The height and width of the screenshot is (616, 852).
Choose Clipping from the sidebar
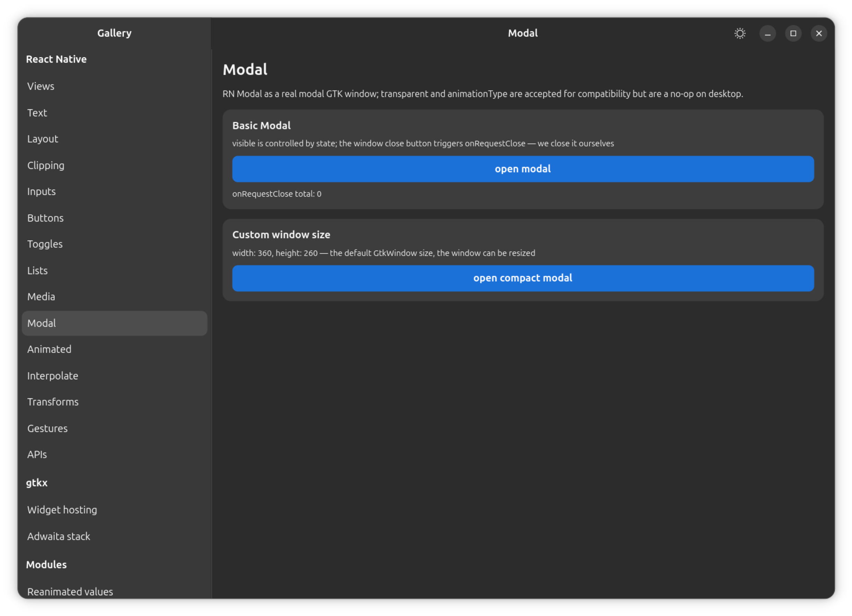tap(115, 165)
